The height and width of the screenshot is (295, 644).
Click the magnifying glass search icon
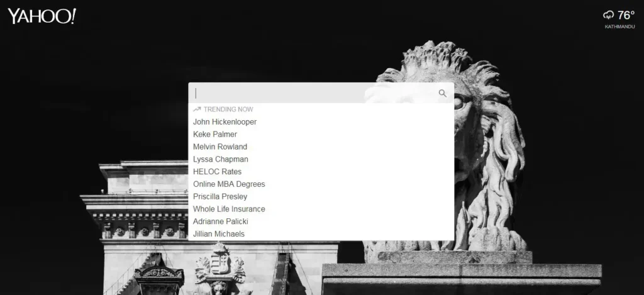(x=442, y=93)
